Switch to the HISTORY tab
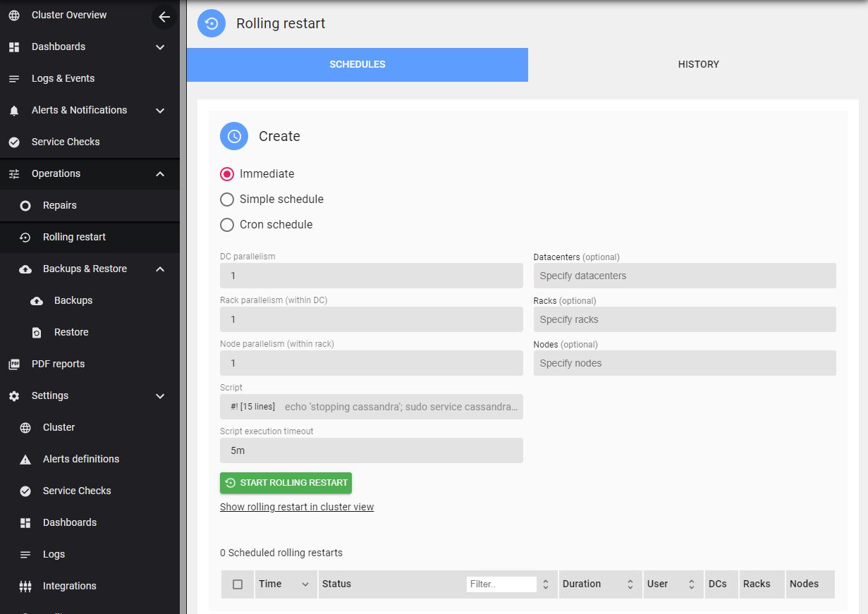Viewport: 868px width, 614px height. 697,64
